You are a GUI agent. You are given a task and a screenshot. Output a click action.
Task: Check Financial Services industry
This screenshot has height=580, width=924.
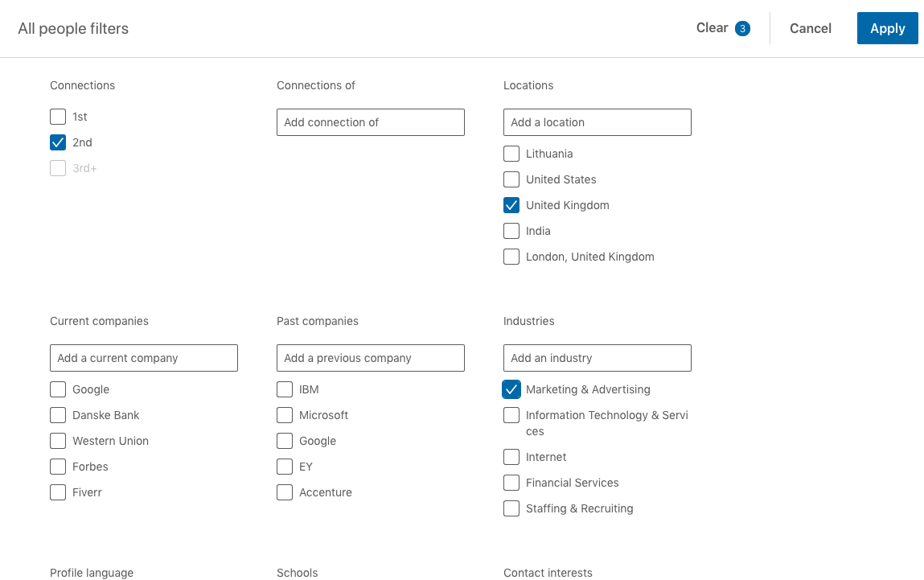pyautogui.click(x=511, y=483)
